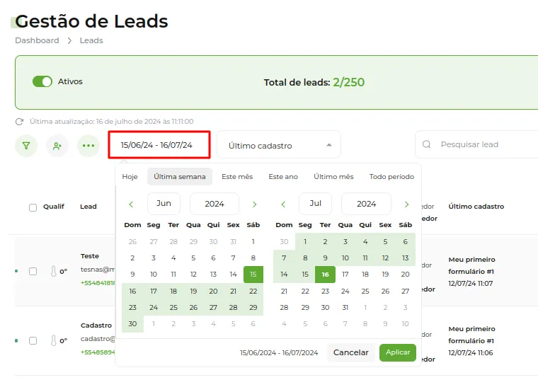Select the Última semana preset
The width and height of the screenshot is (538, 392).
click(180, 177)
